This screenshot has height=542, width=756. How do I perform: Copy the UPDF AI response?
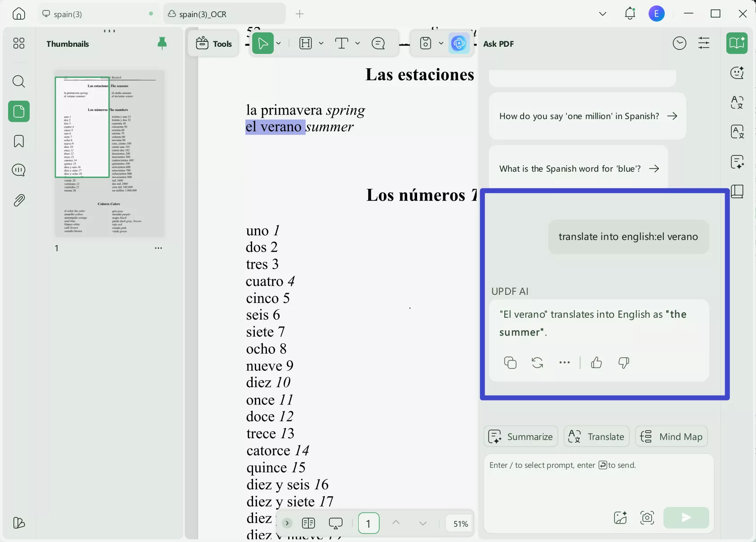(x=510, y=363)
